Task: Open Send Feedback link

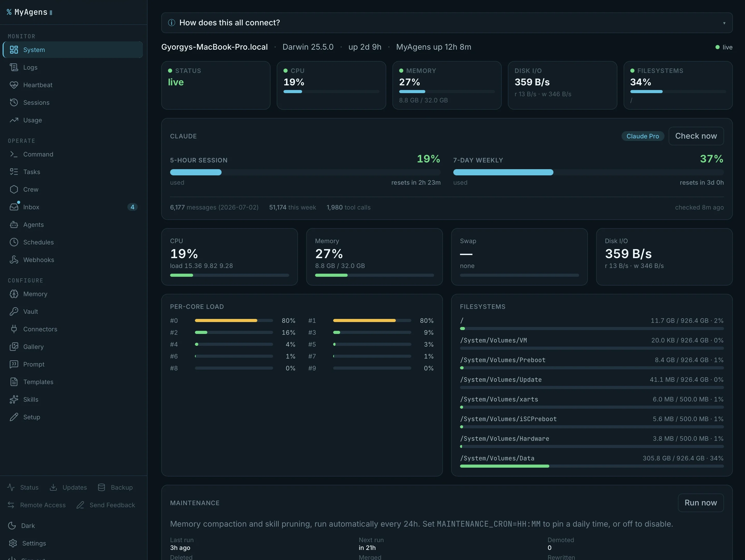Action: point(106,505)
